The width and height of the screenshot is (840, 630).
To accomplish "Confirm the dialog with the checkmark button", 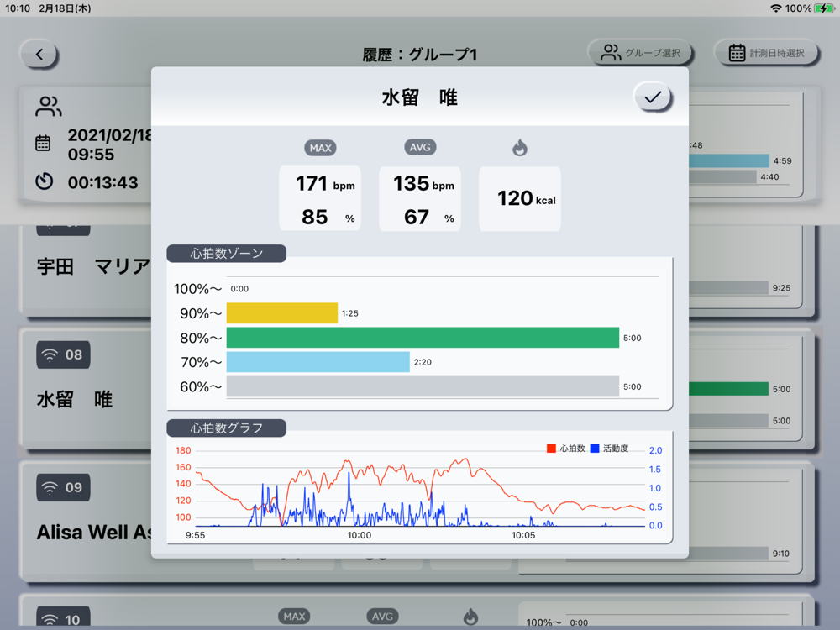I will pos(653,98).
